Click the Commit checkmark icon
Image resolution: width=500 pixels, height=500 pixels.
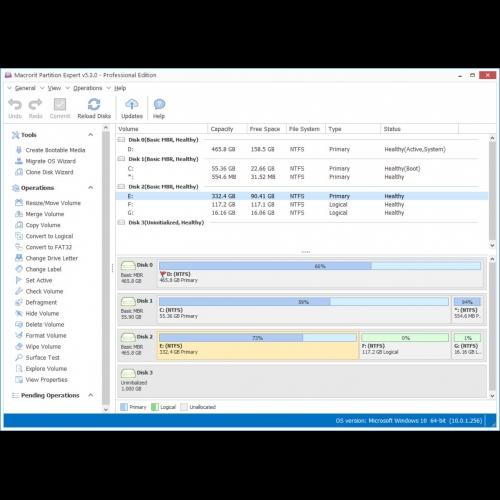60,104
